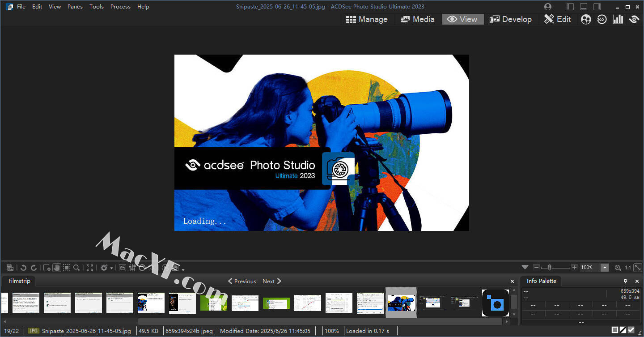
Task: Select the View mode tab
Action: [x=463, y=19]
